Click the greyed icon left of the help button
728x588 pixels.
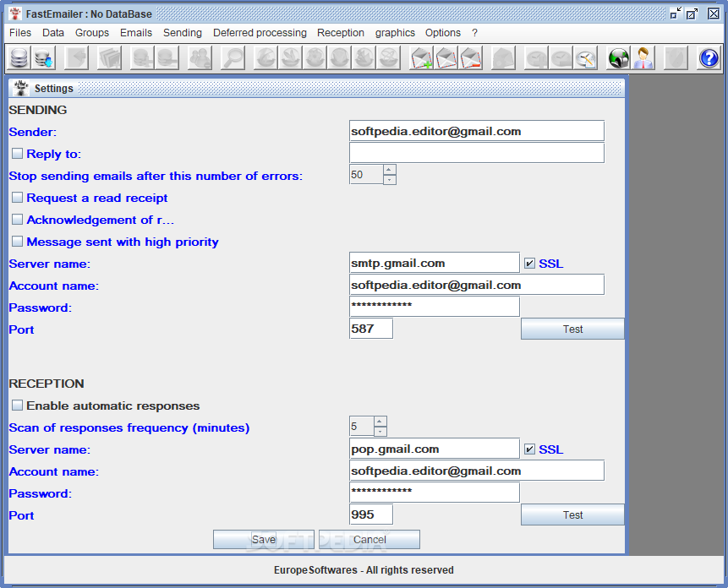pos(676,58)
